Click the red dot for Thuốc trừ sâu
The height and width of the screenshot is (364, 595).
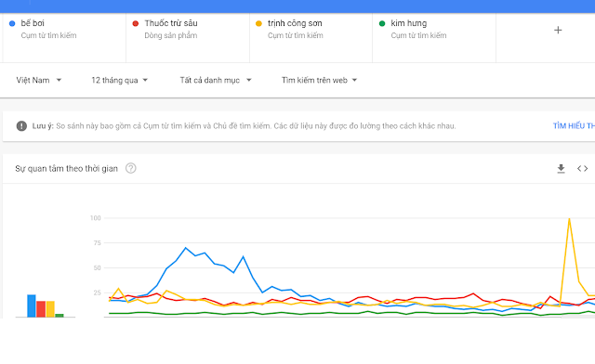pyautogui.click(x=136, y=23)
